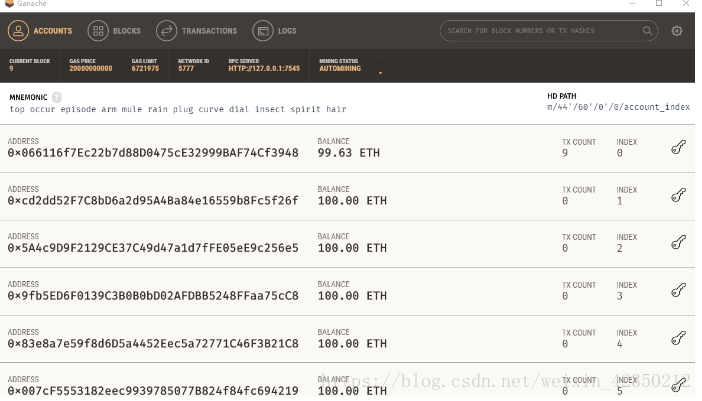Click the HD path m/44'/60'/0'/0/account_index
This screenshot has height=401, width=702.
click(618, 107)
